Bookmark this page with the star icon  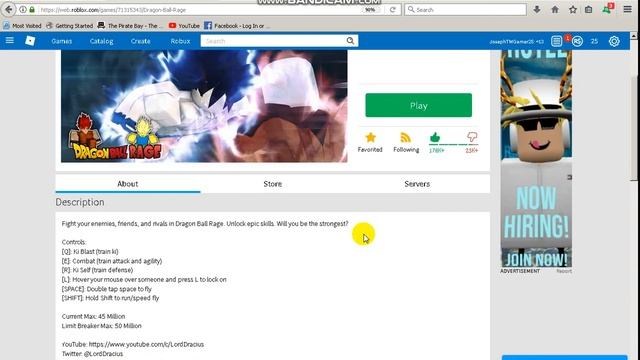click(x=573, y=9)
